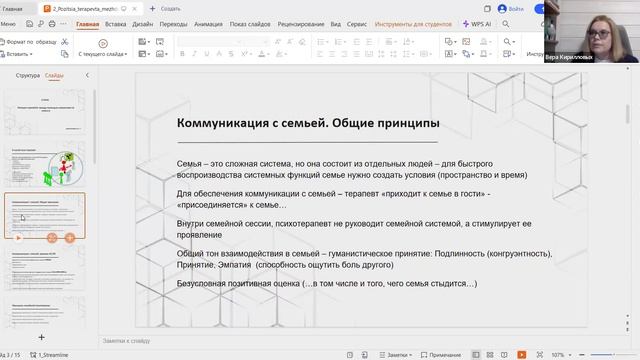Click the 'Войти' sign-in button

point(511,9)
